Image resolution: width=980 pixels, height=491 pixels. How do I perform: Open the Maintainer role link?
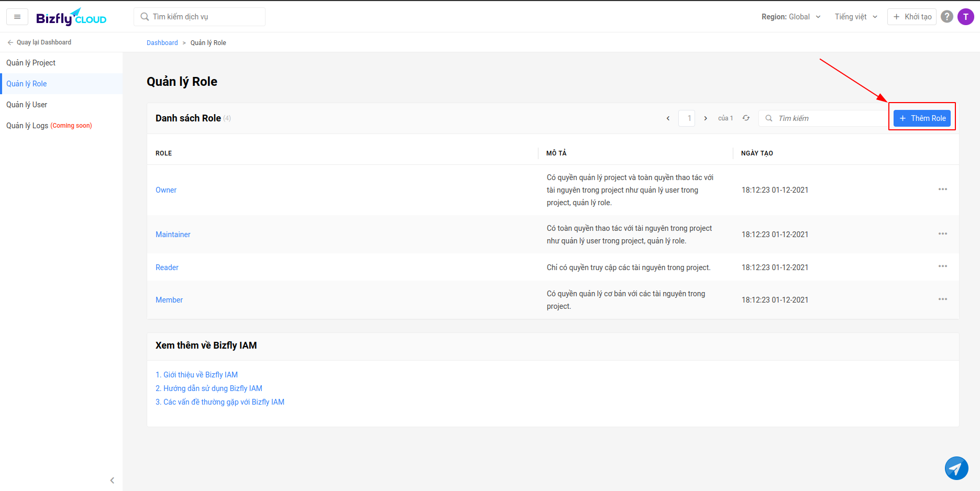pos(173,235)
